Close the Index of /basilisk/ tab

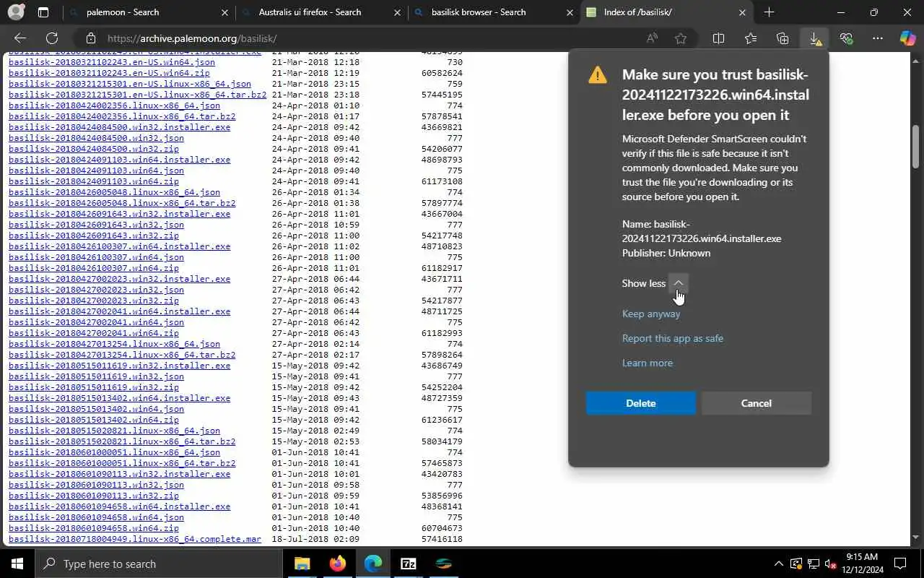coord(742,12)
